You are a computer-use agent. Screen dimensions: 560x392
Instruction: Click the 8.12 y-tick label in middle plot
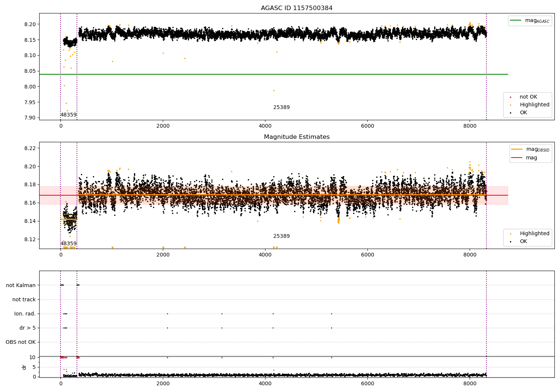(x=30, y=239)
